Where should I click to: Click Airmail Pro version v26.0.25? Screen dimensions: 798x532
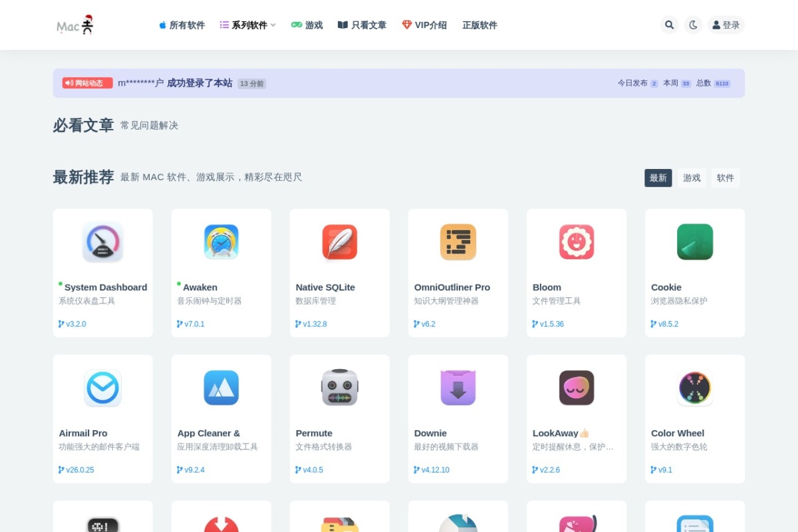click(76, 470)
